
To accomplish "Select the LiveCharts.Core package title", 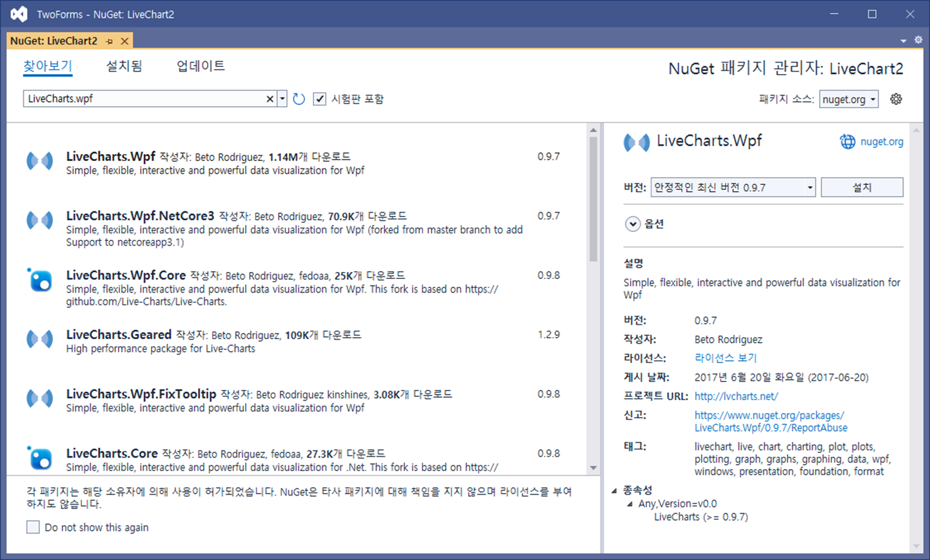I will pos(112,453).
